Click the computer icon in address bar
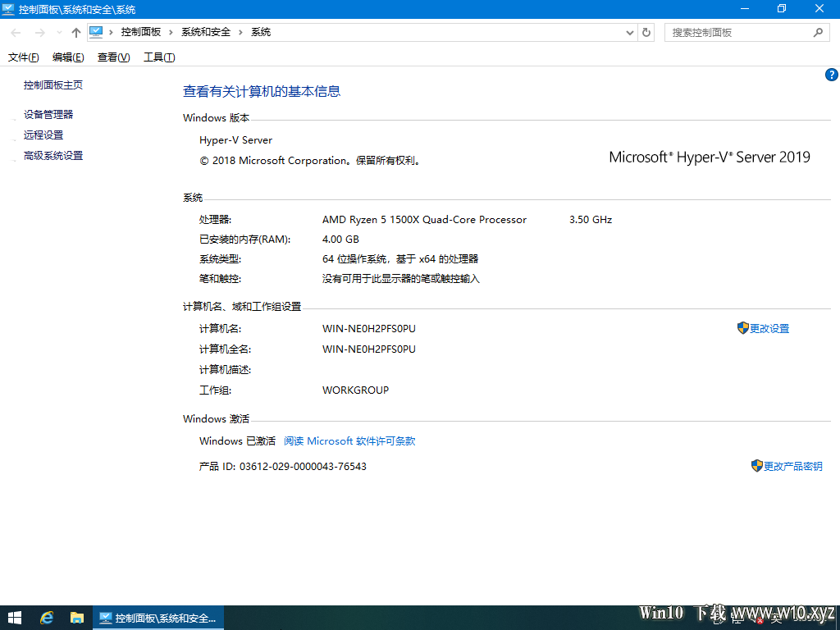This screenshot has width=840, height=630. pos(96,32)
